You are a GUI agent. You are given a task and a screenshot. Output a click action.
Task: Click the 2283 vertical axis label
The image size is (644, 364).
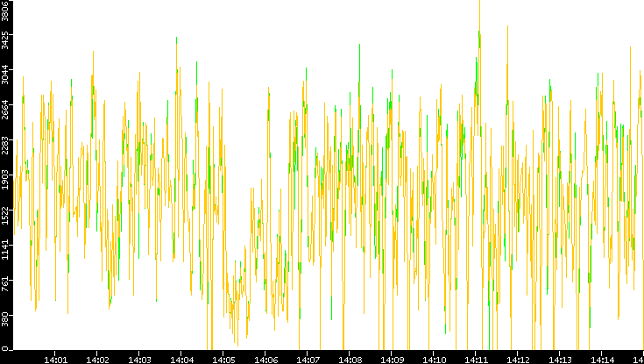pos(5,145)
